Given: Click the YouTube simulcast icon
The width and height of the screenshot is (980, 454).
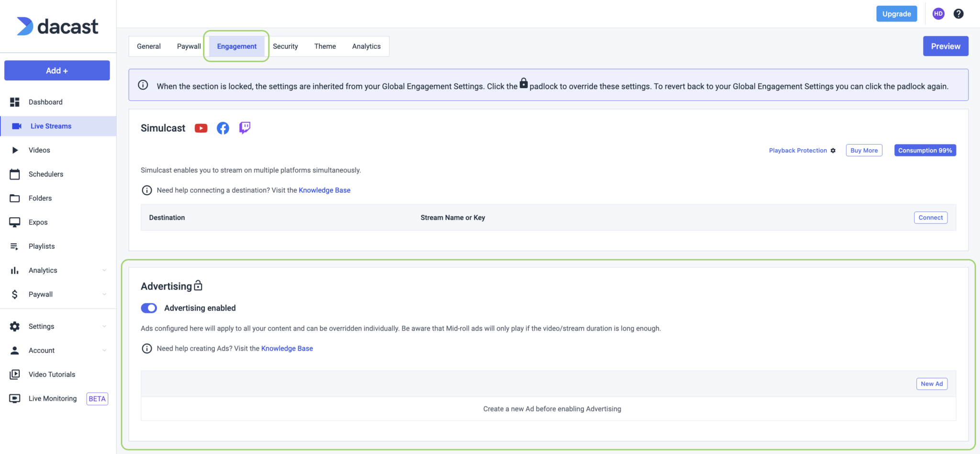Looking at the screenshot, I should pos(201,128).
